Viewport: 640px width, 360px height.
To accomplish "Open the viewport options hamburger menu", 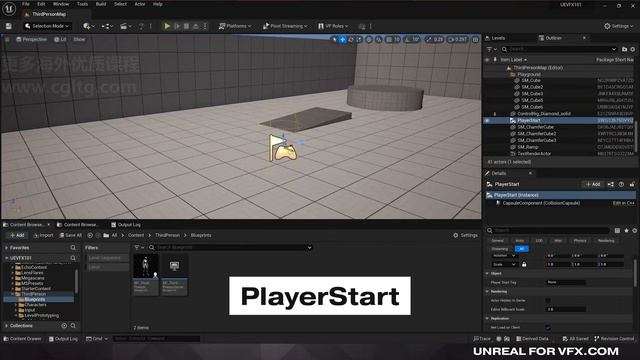I will 7,40.
